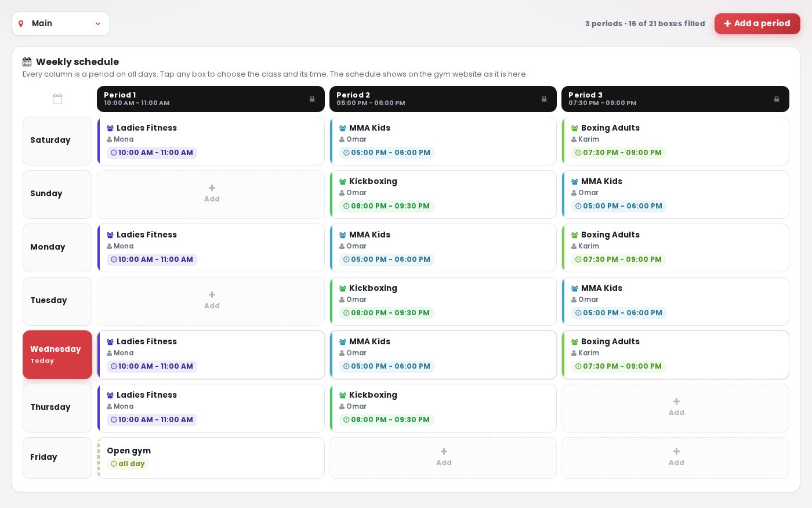Viewport: 812px width, 508px height.
Task: Select the Monday day cell
Action: [57, 248]
